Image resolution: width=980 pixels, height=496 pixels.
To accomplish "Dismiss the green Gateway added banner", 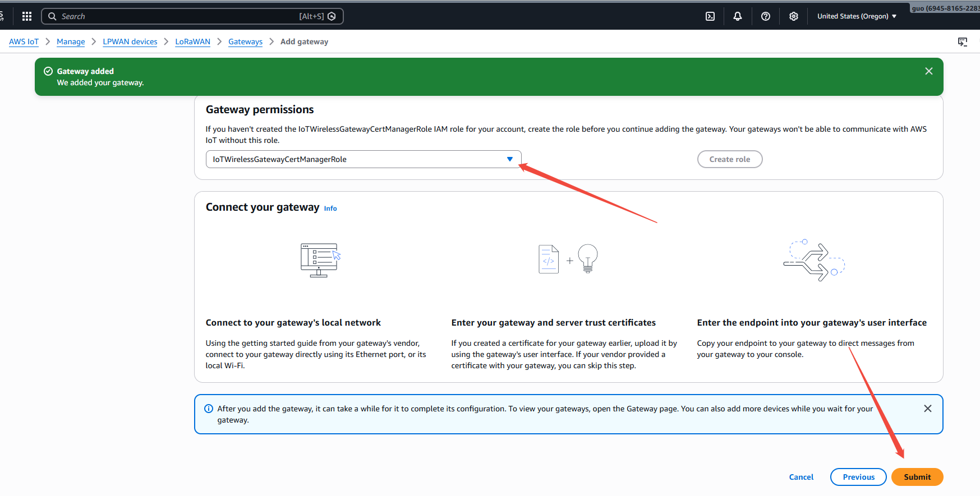I will coord(929,71).
